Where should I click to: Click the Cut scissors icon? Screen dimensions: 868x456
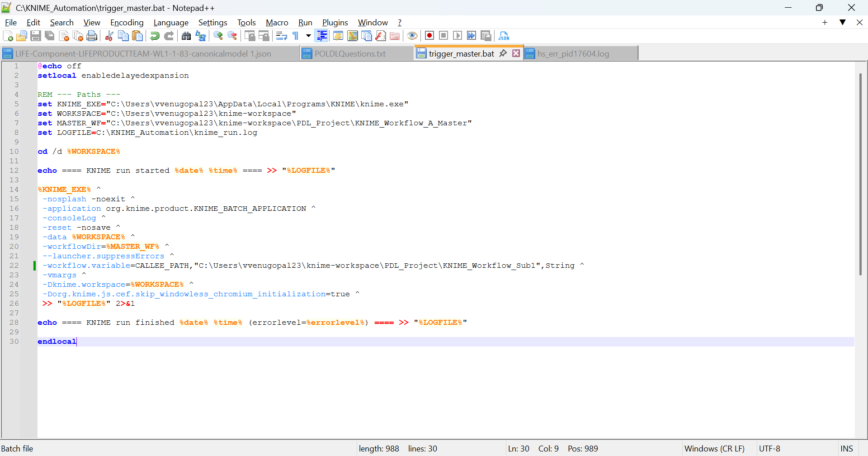(109, 36)
